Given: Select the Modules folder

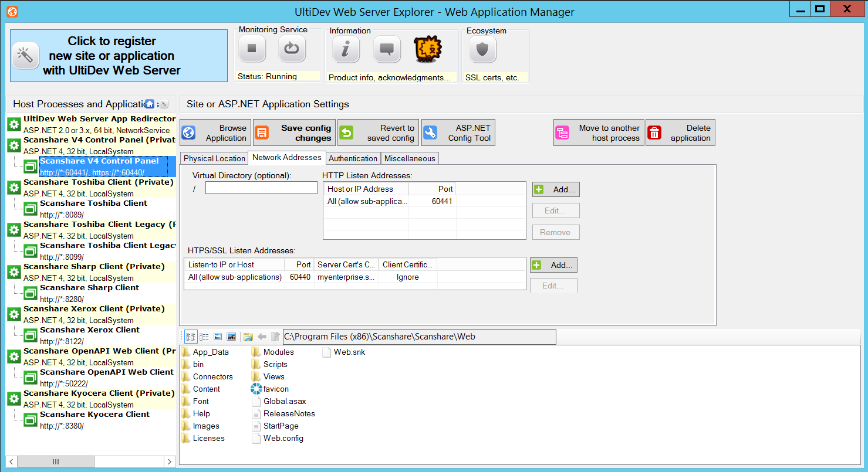Looking at the screenshot, I should (273, 352).
